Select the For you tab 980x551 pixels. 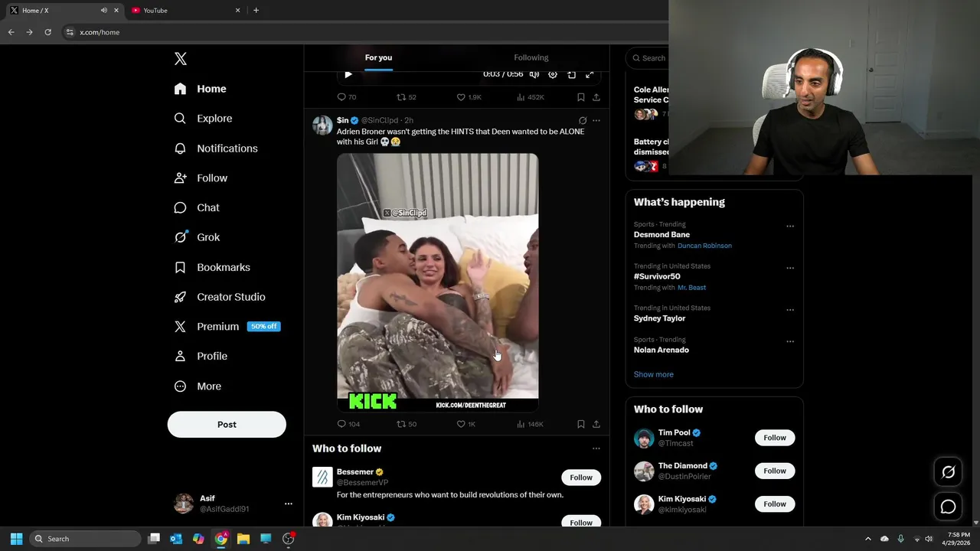tap(378, 57)
